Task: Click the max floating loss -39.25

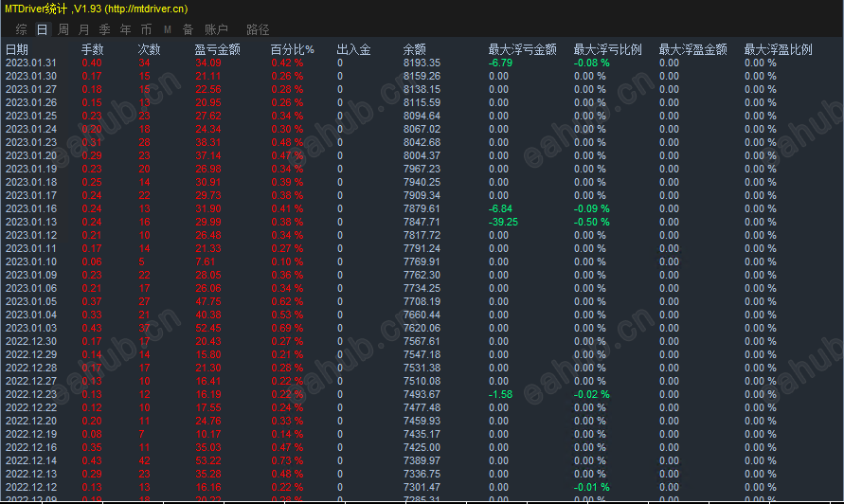Action: (503, 222)
